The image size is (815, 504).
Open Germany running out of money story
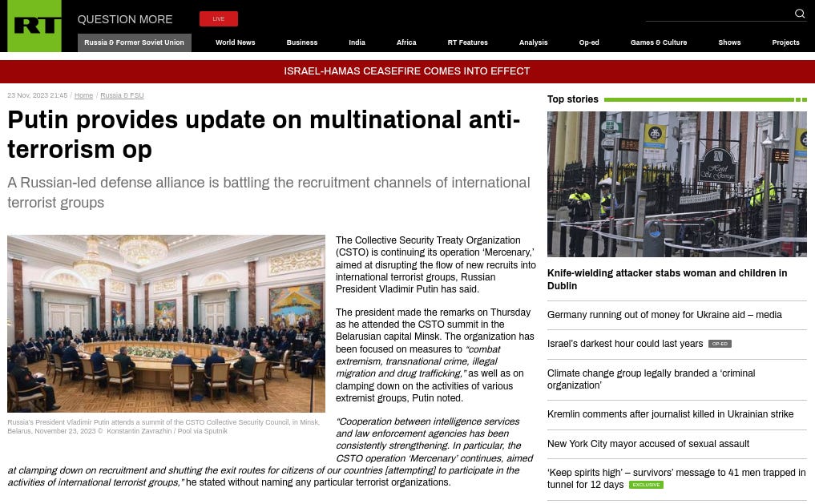664,315
